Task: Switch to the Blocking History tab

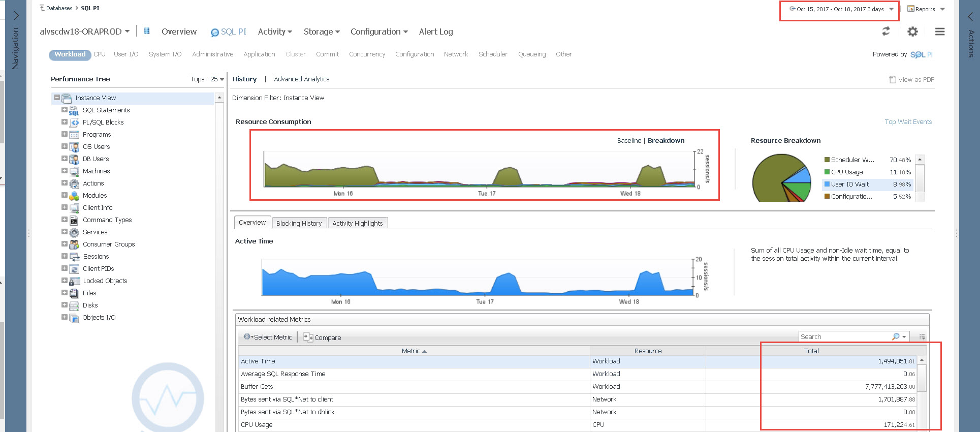Action: pos(299,223)
